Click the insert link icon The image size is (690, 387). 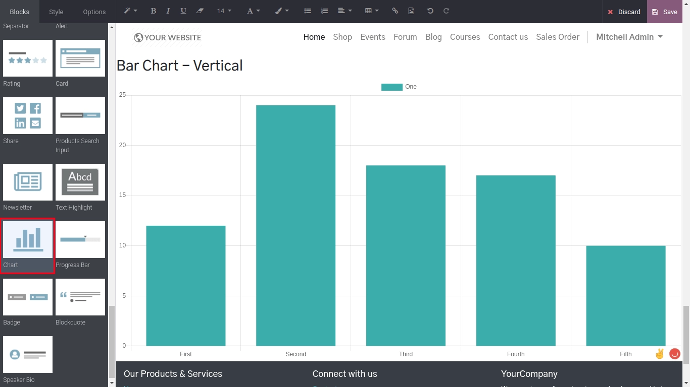coord(395,11)
